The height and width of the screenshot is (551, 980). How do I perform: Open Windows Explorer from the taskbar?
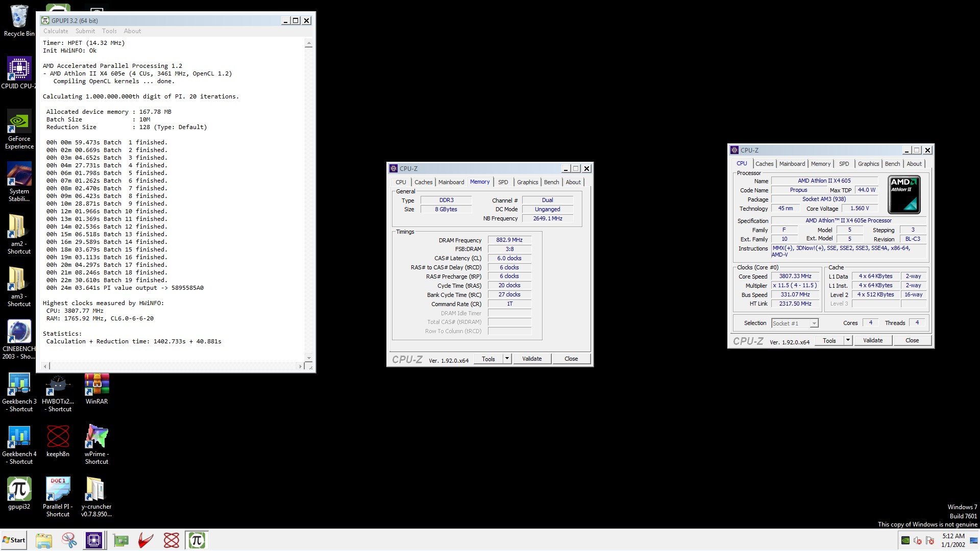[44, 540]
